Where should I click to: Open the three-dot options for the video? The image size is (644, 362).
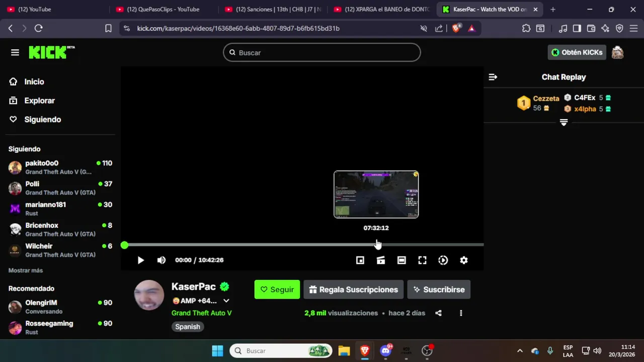tap(461, 313)
